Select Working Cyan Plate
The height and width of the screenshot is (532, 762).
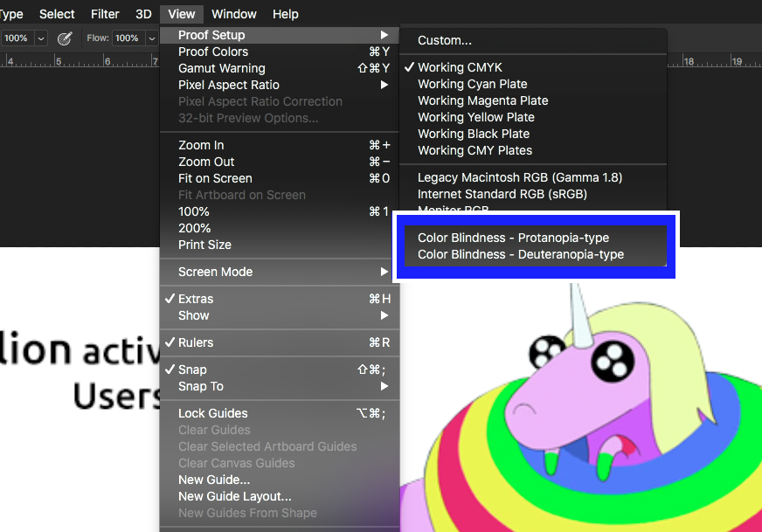point(533,84)
